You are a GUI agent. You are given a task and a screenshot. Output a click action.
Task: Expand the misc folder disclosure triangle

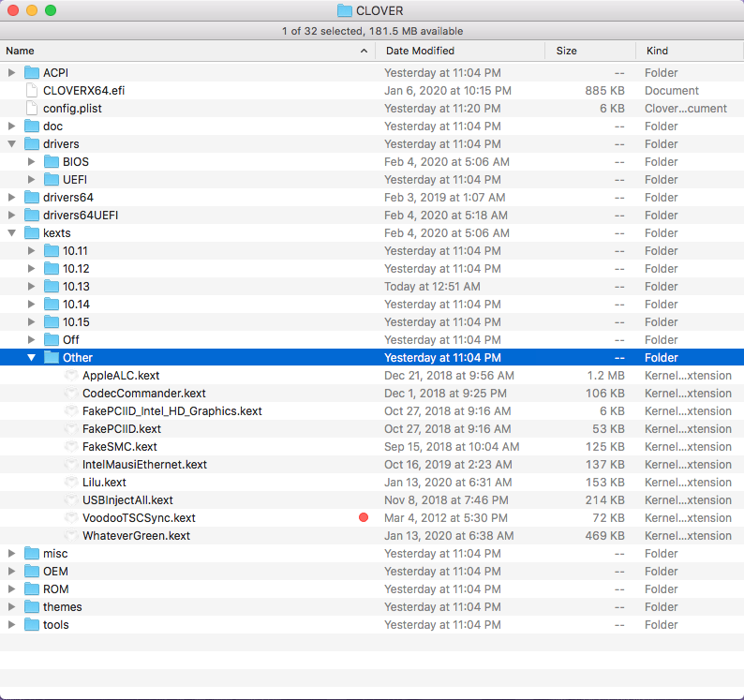[12, 554]
